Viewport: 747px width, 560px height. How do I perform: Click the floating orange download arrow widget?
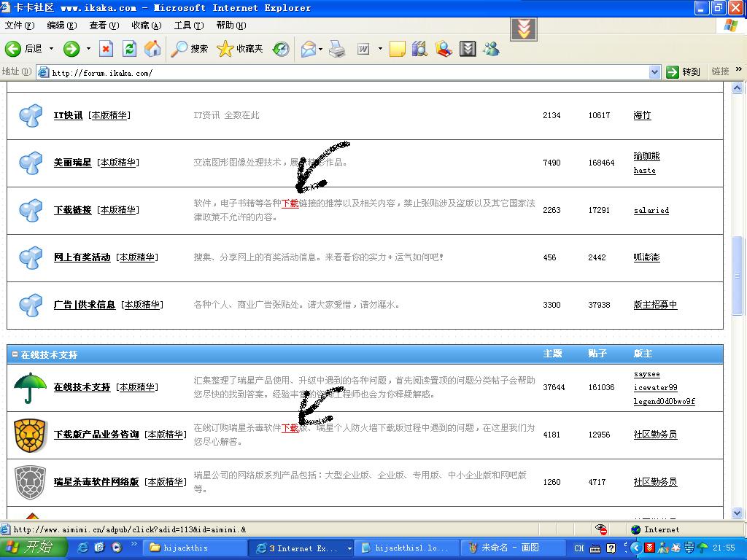pos(524,29)
